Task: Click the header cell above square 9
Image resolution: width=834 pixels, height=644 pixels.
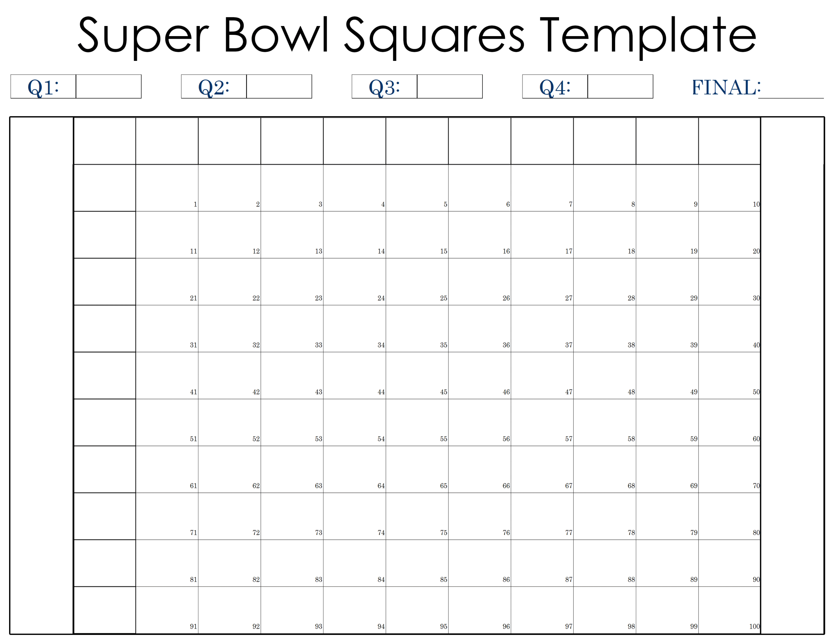Action: click(667, 141)
